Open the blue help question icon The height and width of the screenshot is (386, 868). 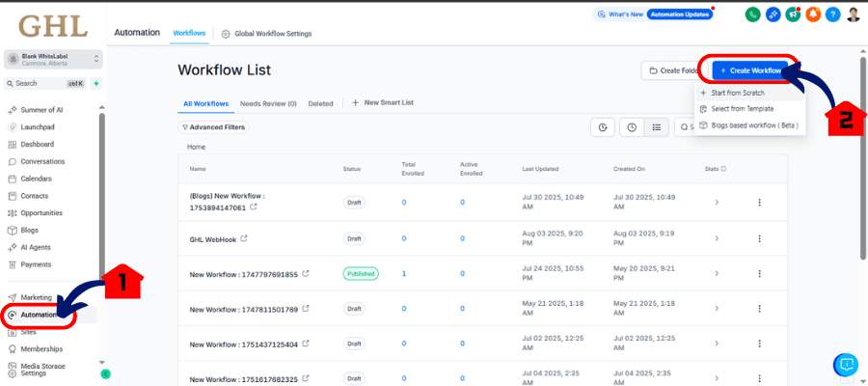832,14
